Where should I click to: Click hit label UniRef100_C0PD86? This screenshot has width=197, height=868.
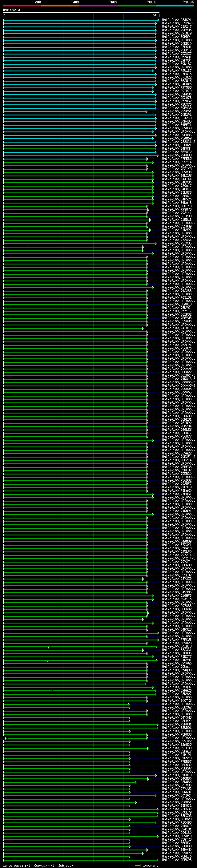(176, 135)
